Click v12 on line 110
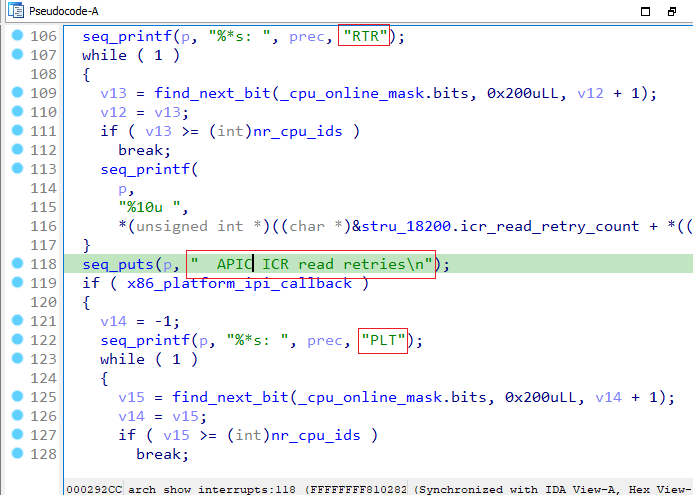693x495 pixels. click(x=114, y=112)
